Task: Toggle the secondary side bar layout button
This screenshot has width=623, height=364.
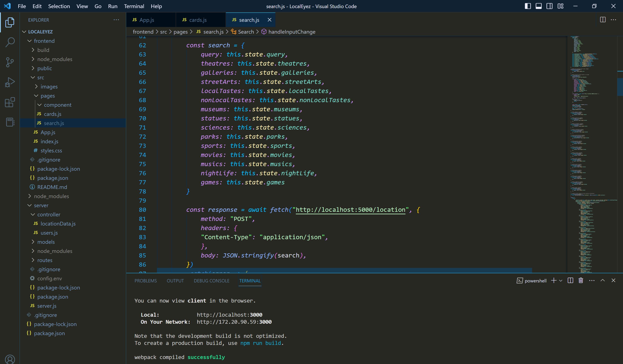Action: tap(549, 6)
